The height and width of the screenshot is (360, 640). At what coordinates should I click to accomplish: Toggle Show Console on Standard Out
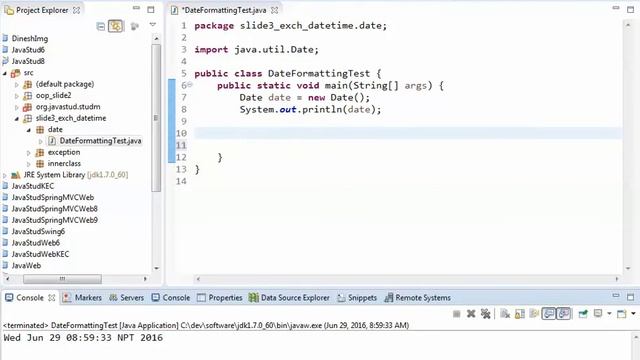(549, 314)
